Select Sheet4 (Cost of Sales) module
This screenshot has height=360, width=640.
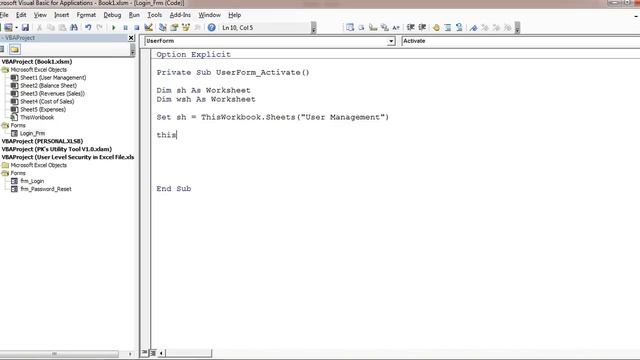[x=47, y=102]
